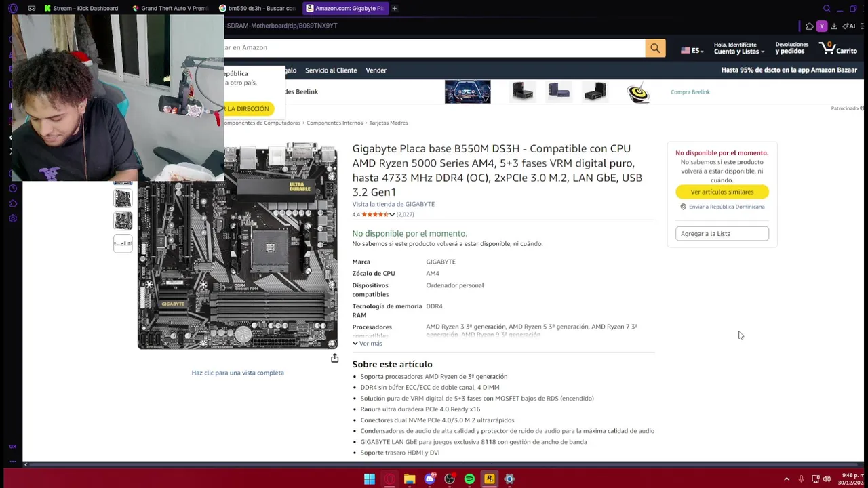868x488 pixels.
Task: Open Settings gear app in taskbar
Action: tap(509, 479)
